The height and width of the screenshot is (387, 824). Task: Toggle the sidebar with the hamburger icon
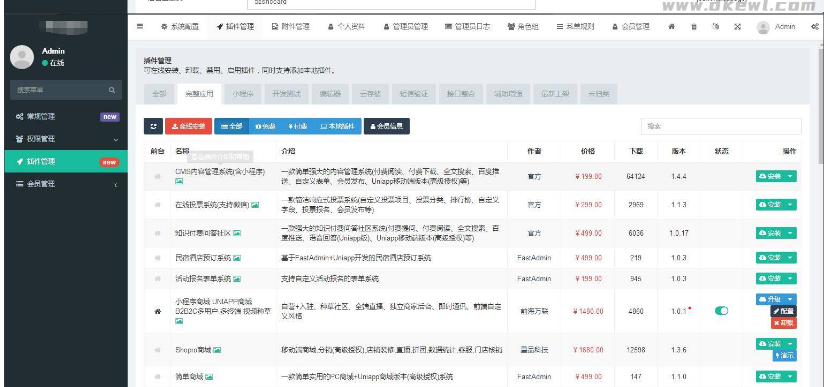(140, 26)
